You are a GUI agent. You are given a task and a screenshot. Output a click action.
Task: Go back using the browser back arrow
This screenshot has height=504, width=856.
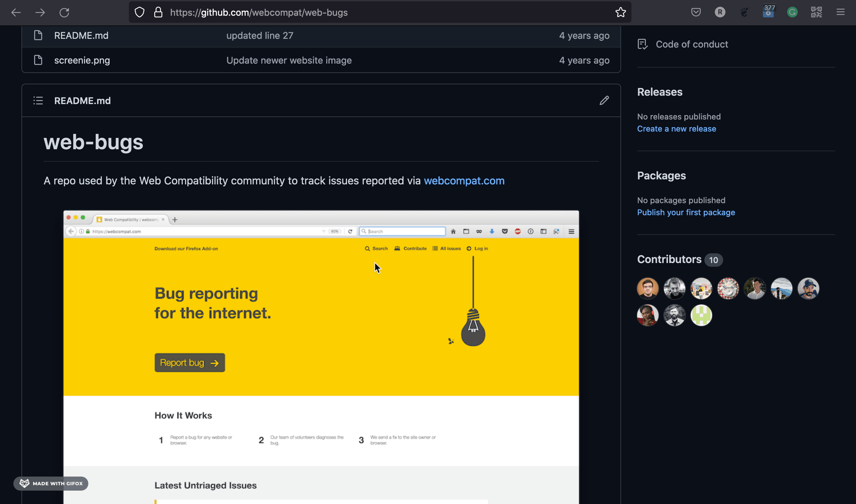(16, 13)
